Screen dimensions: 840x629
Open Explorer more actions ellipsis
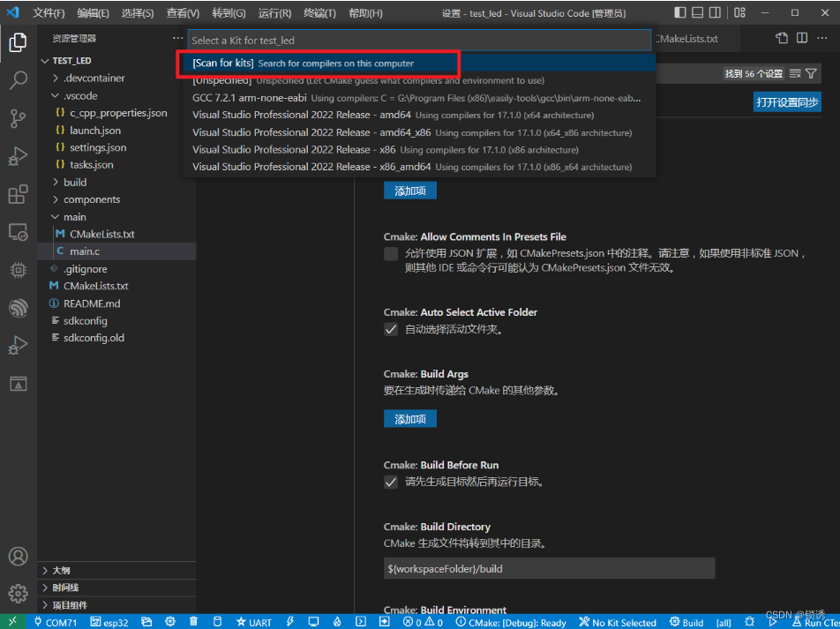(177, 38)
